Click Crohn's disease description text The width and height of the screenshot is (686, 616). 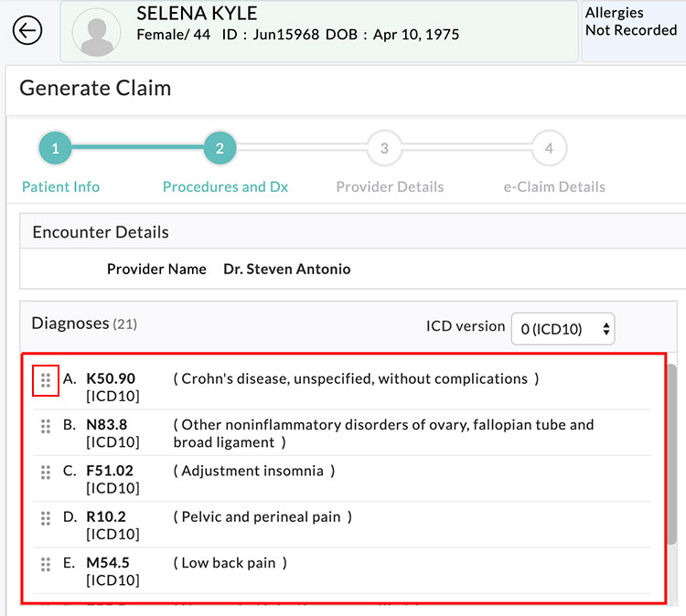point(356,378)
